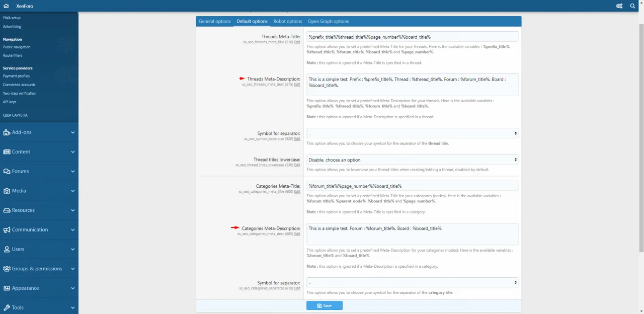Click the Communication megaphone icon
Viewport: 644px width, 314px height.
[x=7, y=229]
